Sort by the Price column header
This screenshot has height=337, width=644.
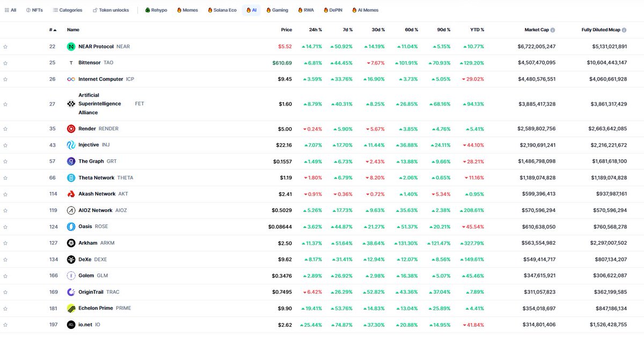(x=286, y=30)
